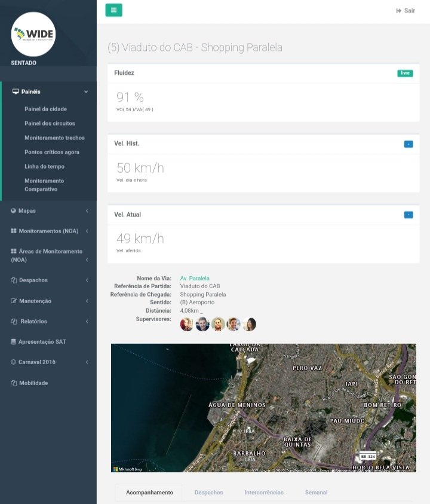This screenshot has width=430, height=504.
Task: Expand the Relatórios menu arrow
Action: point(87,321)
